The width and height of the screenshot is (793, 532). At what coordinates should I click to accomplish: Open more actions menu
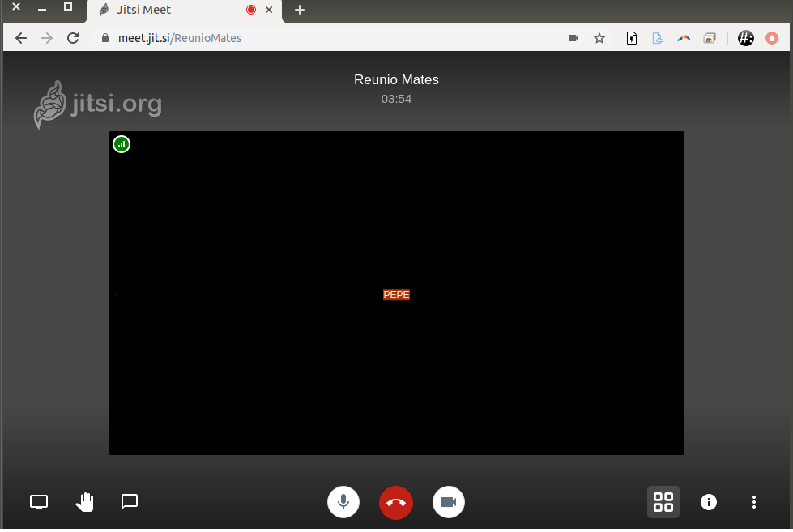[754, 502]
